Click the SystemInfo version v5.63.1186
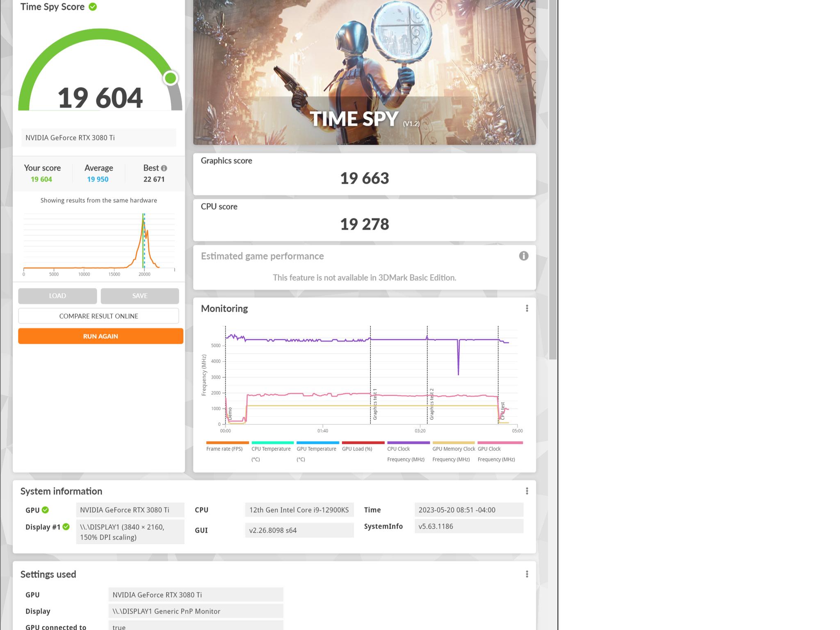 coord(469,526)
